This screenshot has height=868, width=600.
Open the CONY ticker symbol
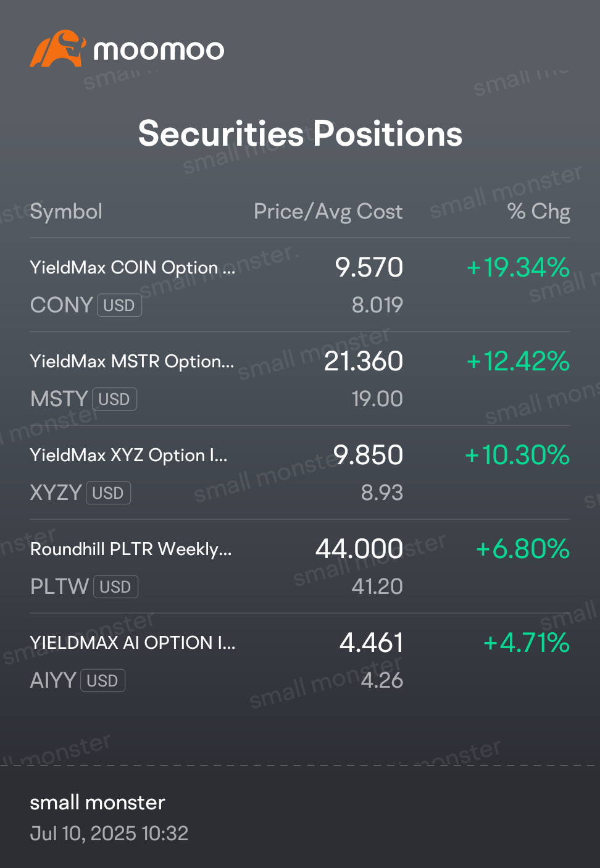[61, 305]
